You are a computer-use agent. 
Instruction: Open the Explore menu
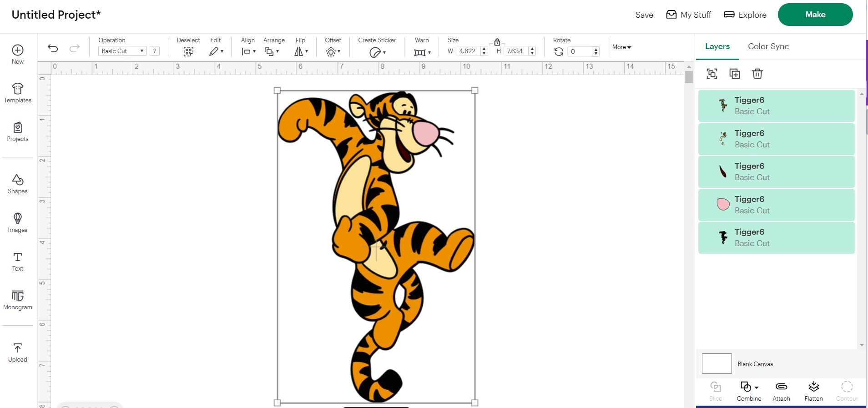click(x=745, y=15)
